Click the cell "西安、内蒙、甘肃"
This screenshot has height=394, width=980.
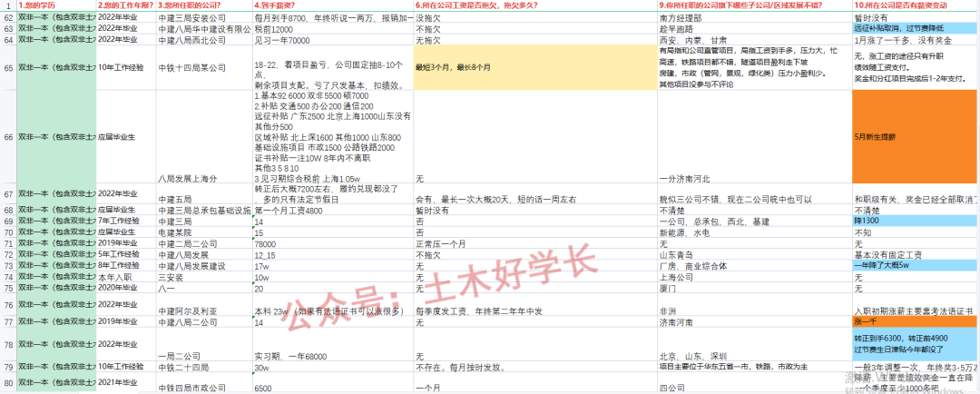755,39
